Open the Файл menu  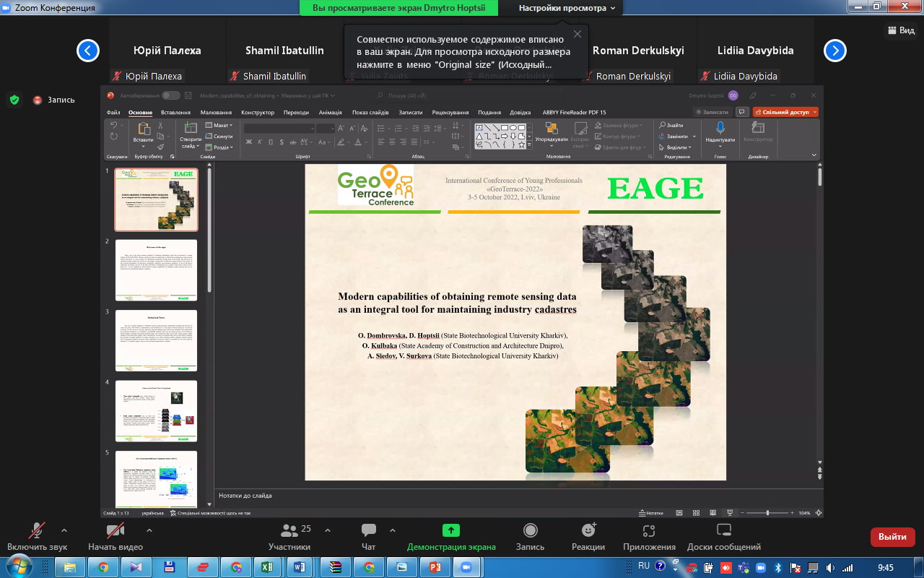pyautogui.click(x=113, y=113)
